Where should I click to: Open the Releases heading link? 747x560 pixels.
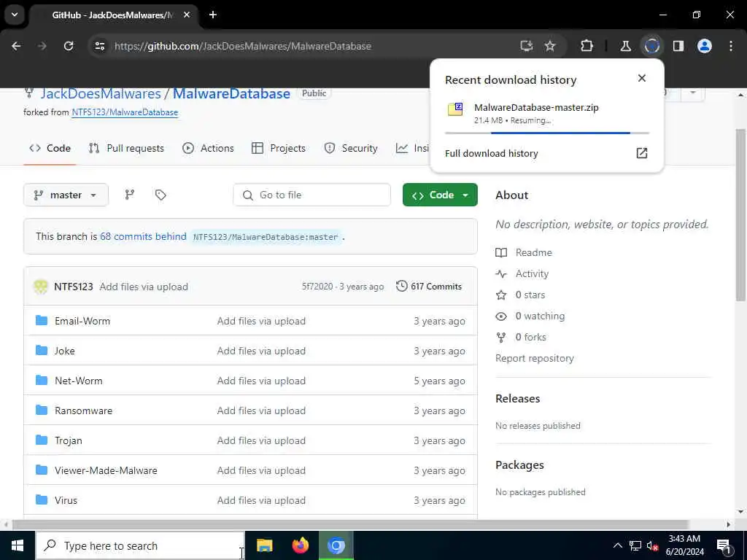[518, 398]
